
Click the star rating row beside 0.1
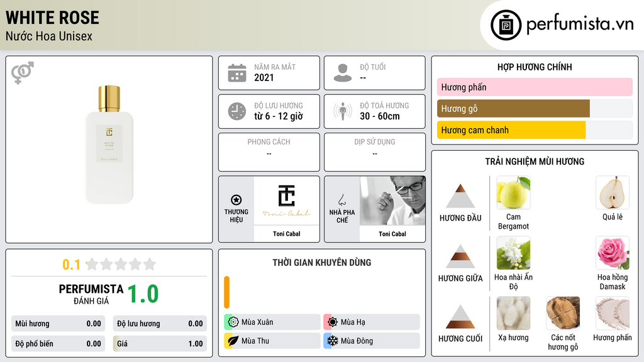(121, 264)
